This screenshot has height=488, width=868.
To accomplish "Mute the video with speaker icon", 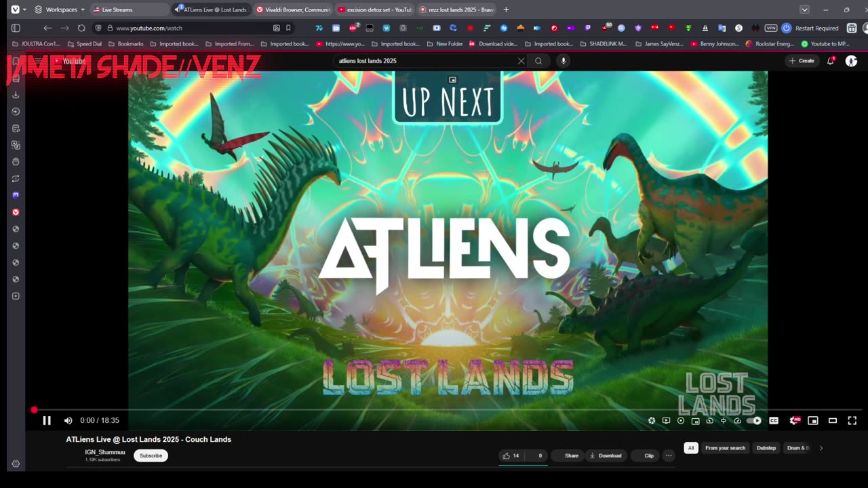I will 68,420.
